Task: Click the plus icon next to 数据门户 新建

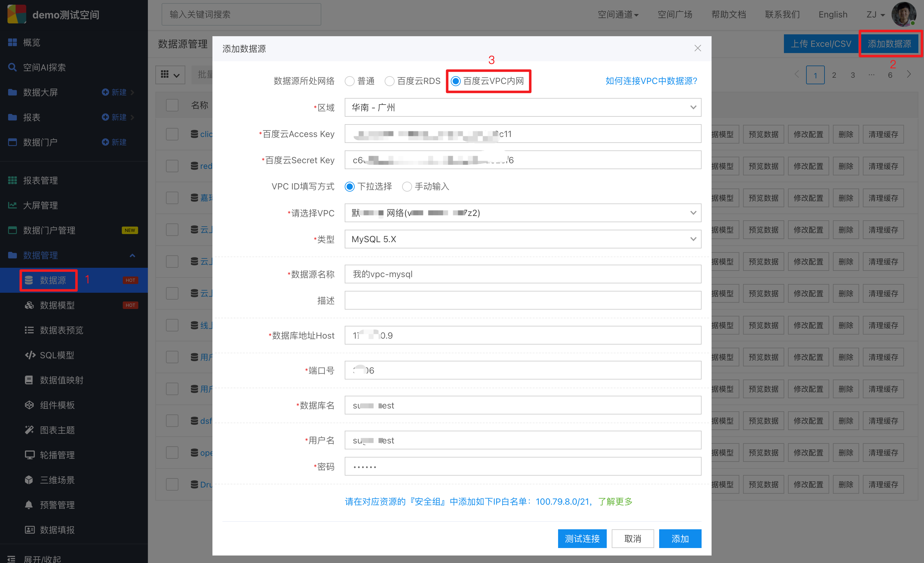Action: pos(105,142)
